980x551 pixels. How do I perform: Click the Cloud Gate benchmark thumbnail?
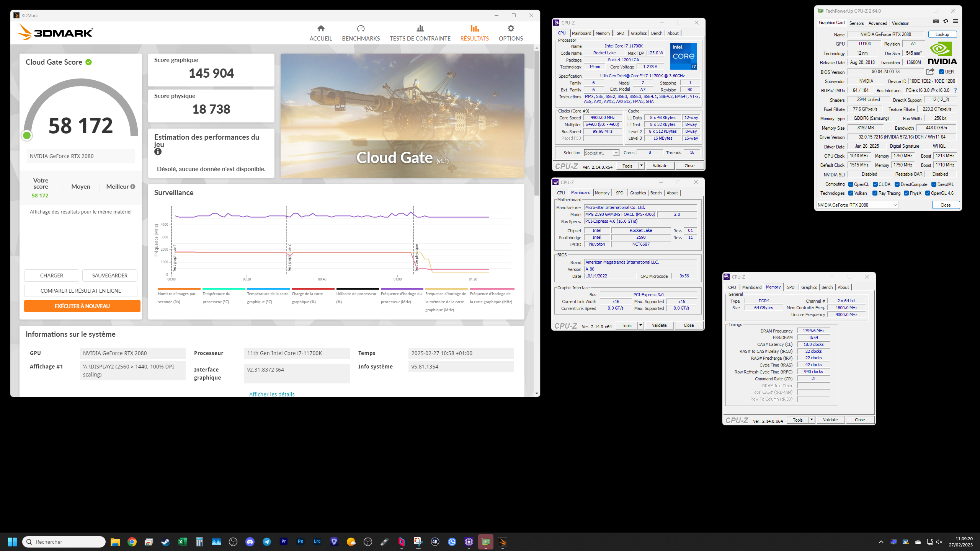coord(402,116)
